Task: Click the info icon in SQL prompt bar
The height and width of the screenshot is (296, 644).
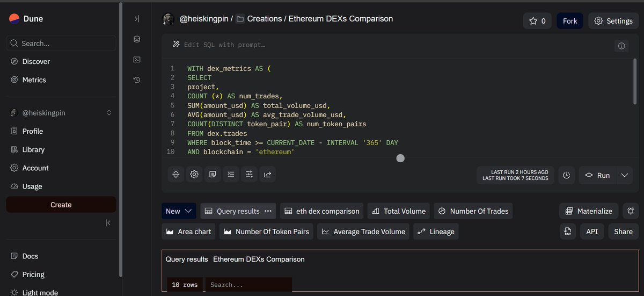Action: [x=621, y=46]
